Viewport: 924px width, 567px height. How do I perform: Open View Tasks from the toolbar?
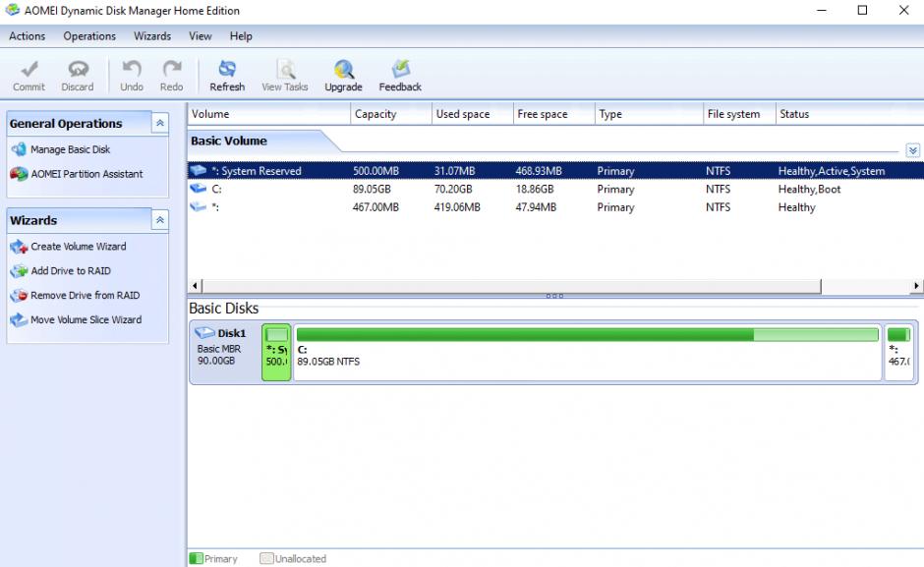click(x=285, y=76)
